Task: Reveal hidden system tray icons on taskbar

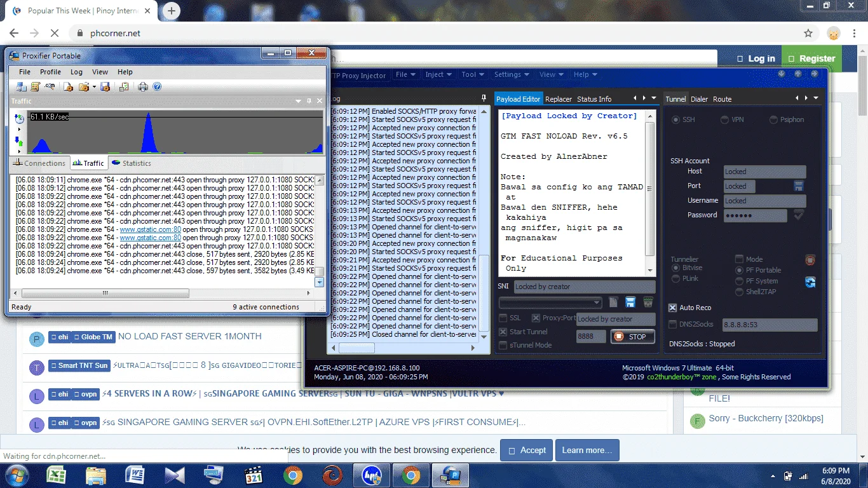Action: pos(773,475)
